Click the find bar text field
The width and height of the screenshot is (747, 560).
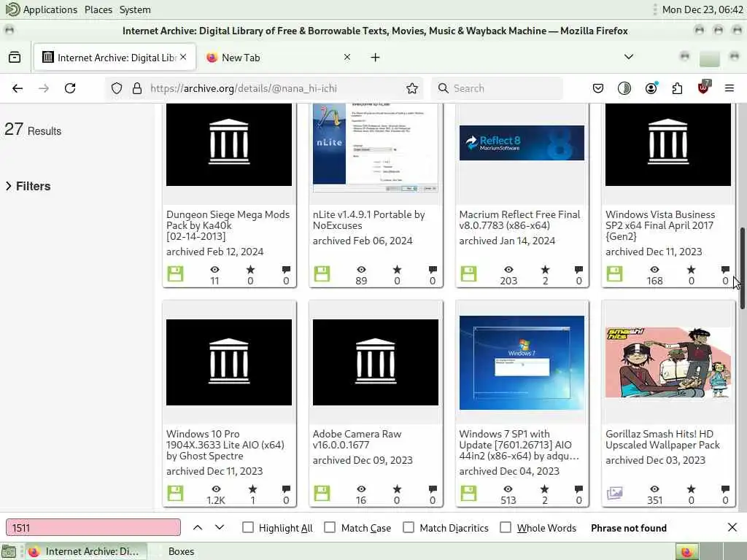pos(93,528)
